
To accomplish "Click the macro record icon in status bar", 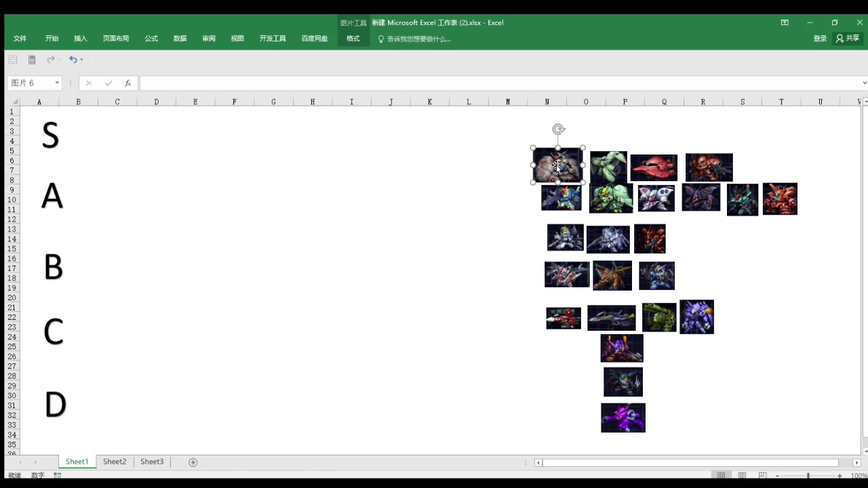I will click(x=58, y=476).
